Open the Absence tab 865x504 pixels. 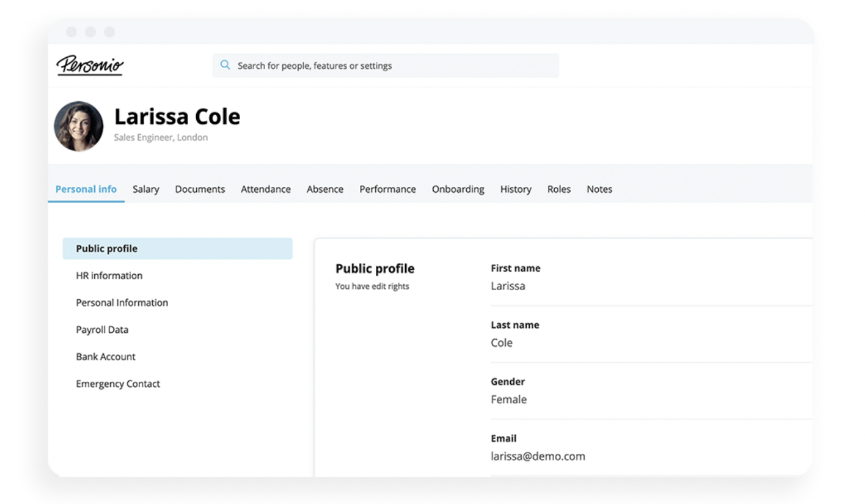click(325, 189)
